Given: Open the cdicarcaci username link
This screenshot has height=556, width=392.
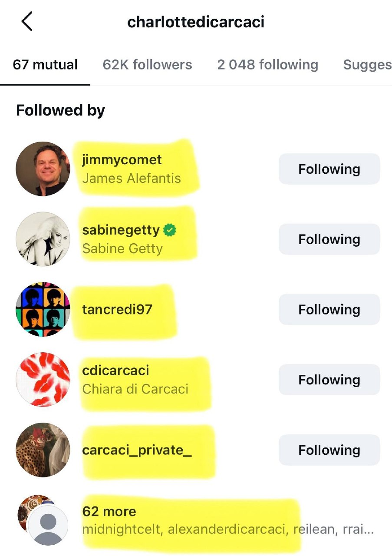Looking at the screenshot, I should pyautogui.click(x=115, y=371).
